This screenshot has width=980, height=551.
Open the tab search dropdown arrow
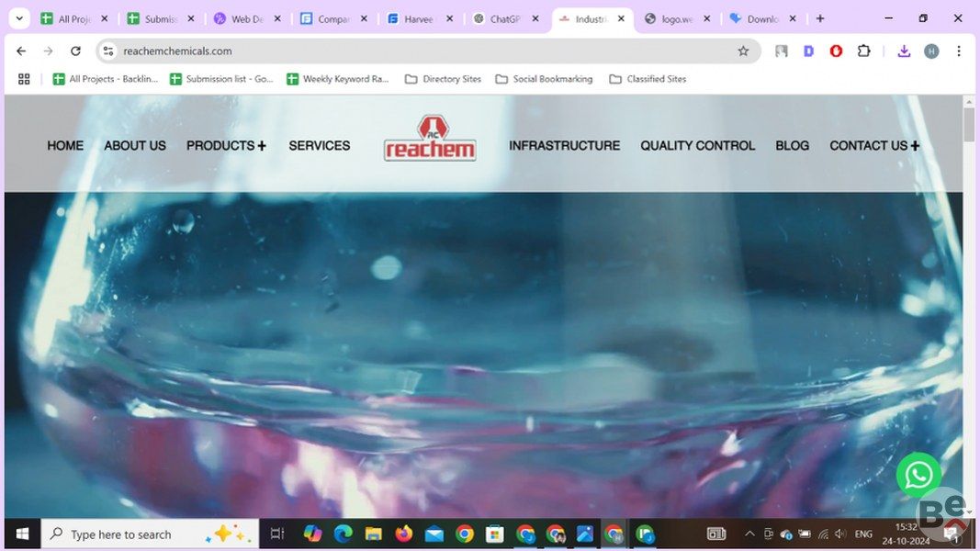(x=18, y=18)
